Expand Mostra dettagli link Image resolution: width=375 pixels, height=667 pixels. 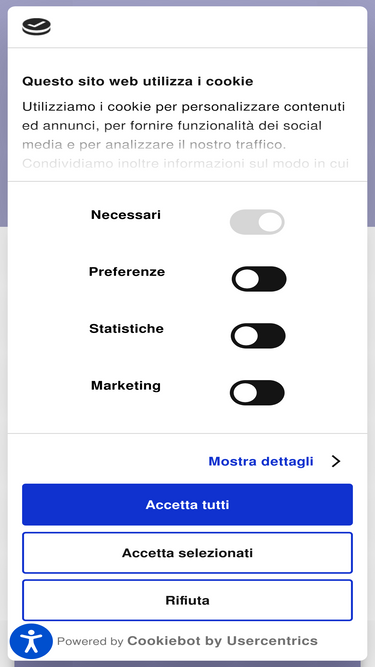point(261,462)
